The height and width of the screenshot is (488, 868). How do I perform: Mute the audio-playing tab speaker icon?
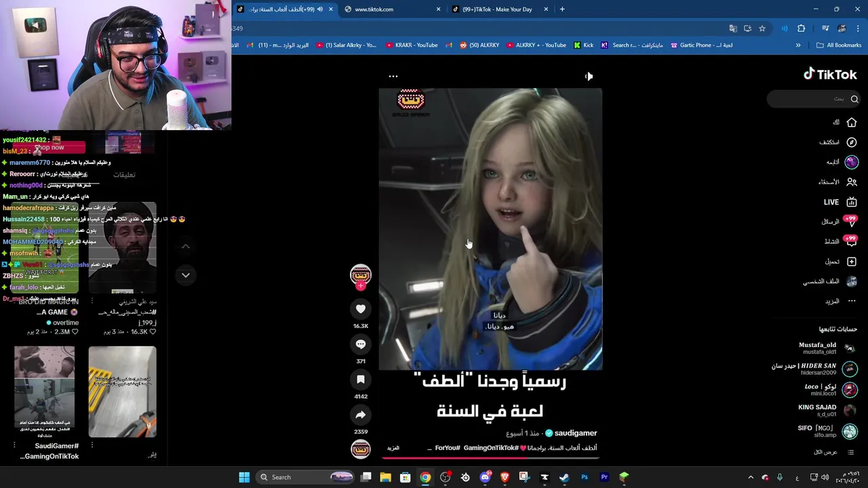[x=320, y=9]
